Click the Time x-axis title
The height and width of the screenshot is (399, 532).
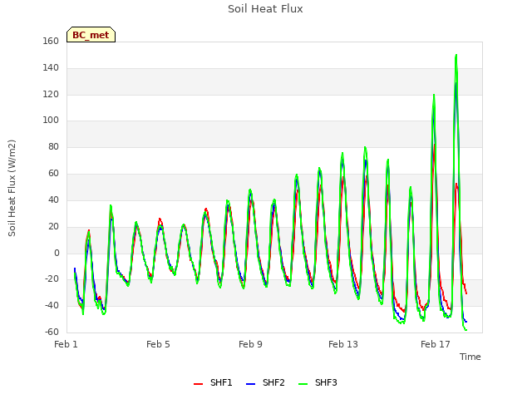[470, 357]
